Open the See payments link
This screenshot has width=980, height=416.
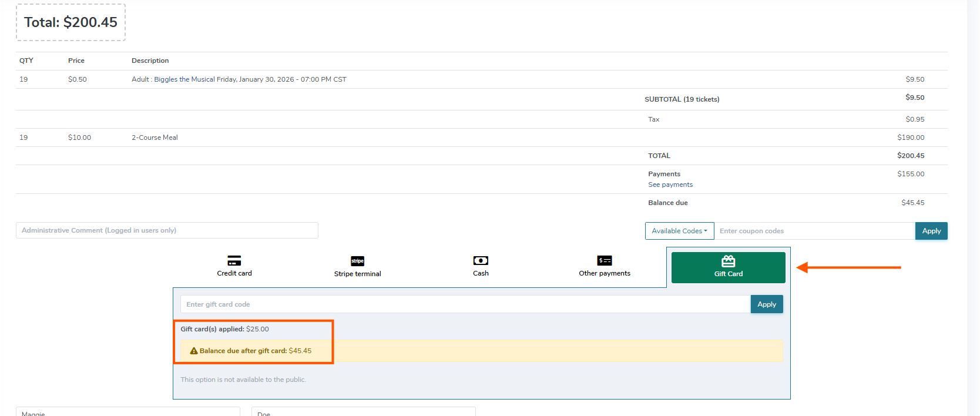pos(670,184)
